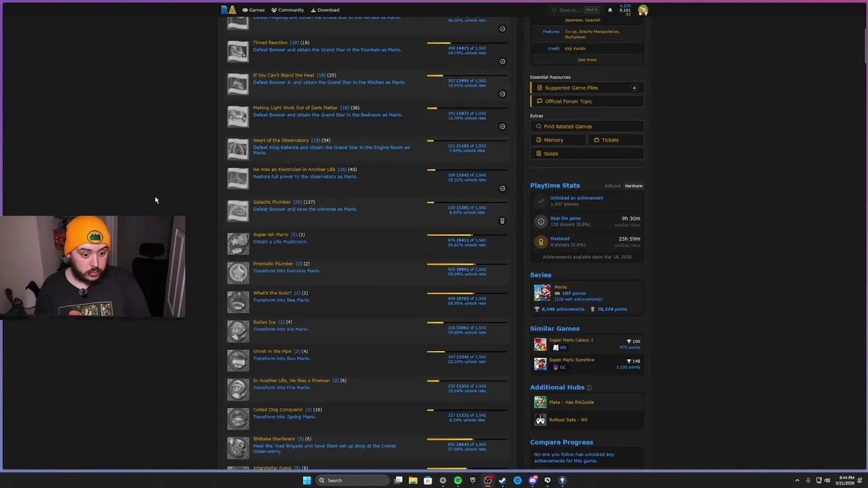The width and height of the screenshot is (868, 488).
Task: Click Timed Reaction unlock progress bar
Action: [467, 43]
